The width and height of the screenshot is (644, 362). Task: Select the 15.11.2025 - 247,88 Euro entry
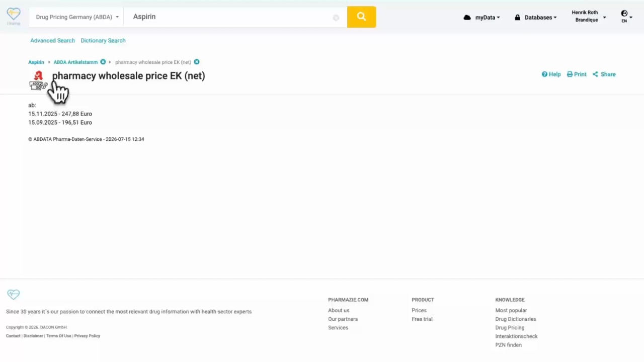(60, 114)
